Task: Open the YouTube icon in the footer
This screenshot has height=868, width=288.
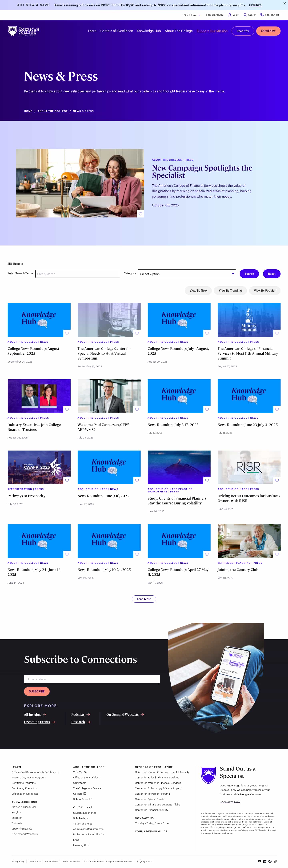Action: point(259,861)
